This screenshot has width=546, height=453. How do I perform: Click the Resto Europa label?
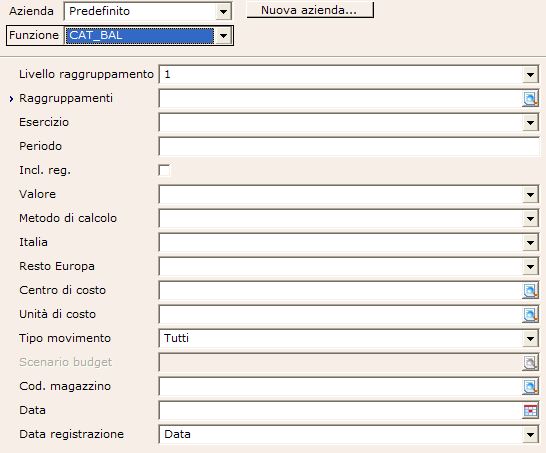(57, 266)
